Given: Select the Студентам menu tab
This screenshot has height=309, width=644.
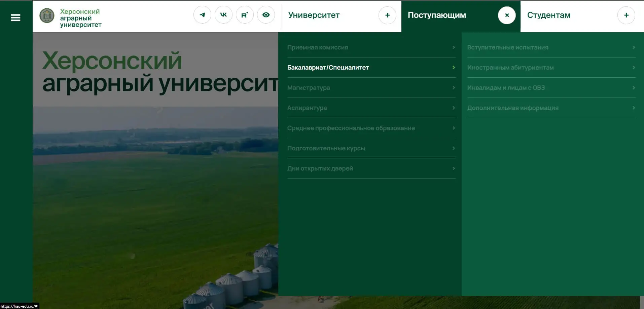Looking at the screenshot, I should pyautogui.click(x=549, y=15).
